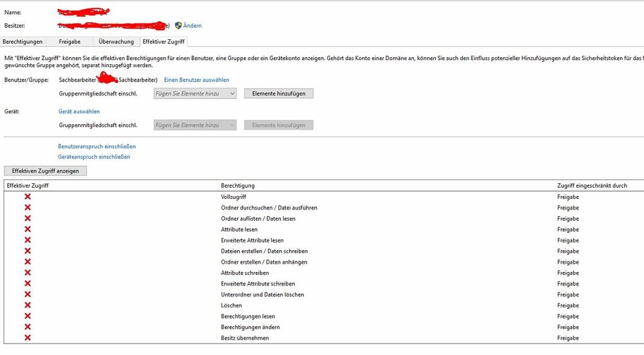The image size is (644, 355).
Task: Click Einen Benutzer auswählen link
Action: click(196, 80)
